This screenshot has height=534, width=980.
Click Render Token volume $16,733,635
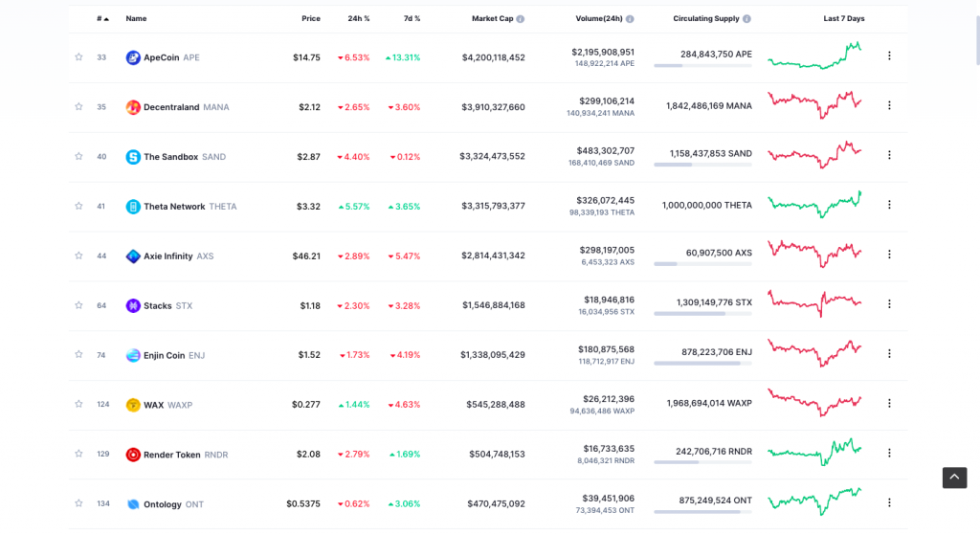pyautogui.click(x=609, y=448)
